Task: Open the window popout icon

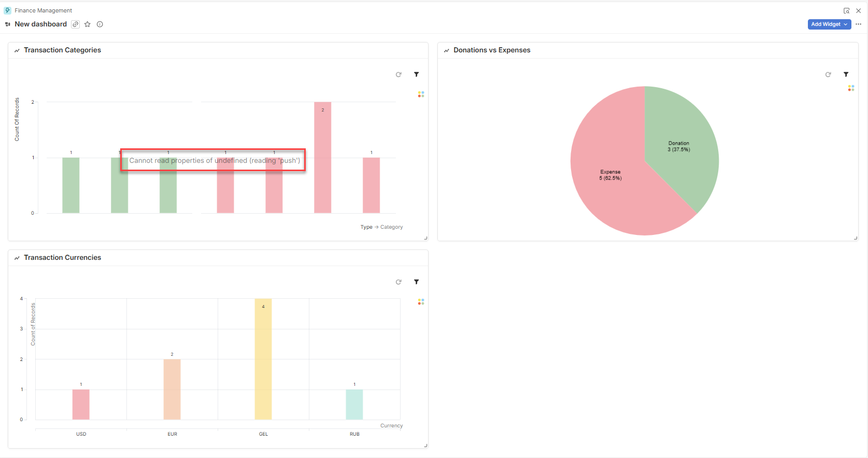Action: [846, 10]
